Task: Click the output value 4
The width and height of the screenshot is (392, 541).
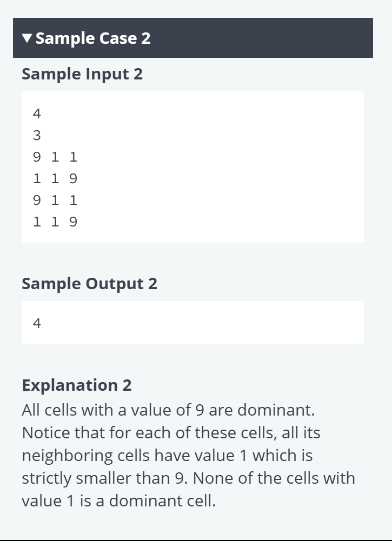Action: click(x=37, y=323)
